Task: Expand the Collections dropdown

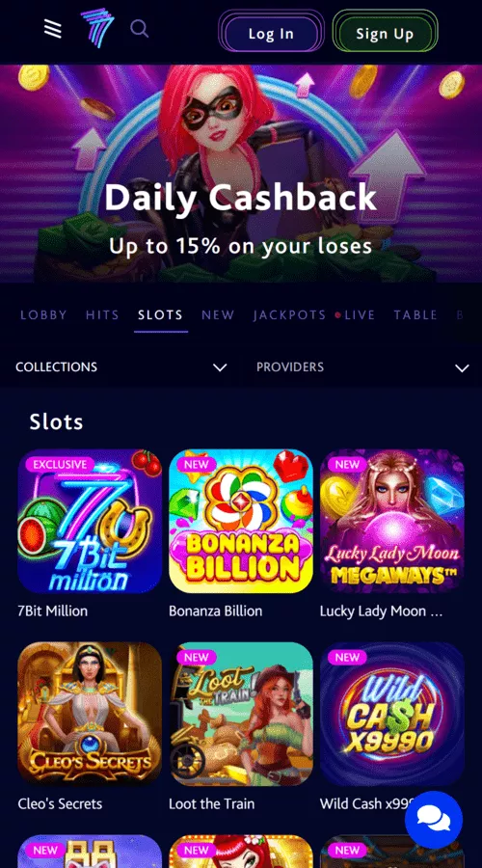Action: tap(120, 367)
